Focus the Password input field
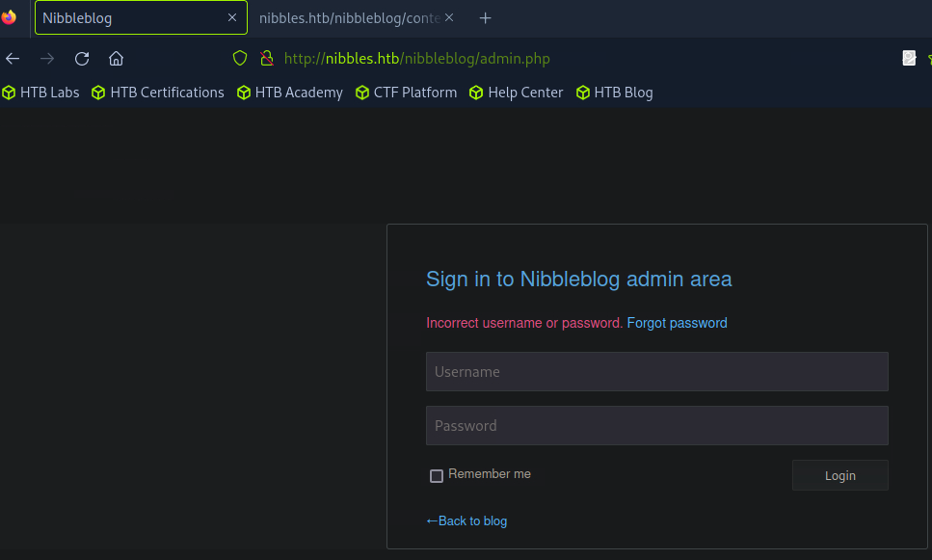The image size is (932, 560). [656, 426]
